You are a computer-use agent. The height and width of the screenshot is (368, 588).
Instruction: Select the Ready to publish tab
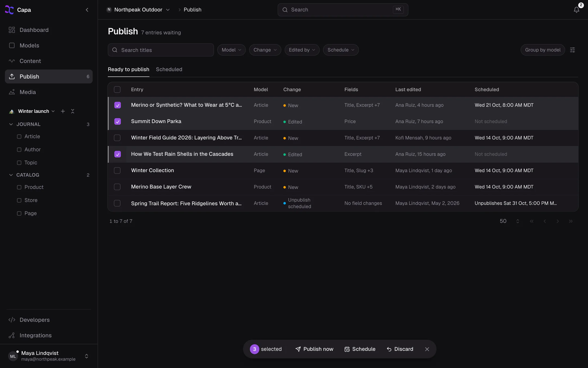click(128, 69)
